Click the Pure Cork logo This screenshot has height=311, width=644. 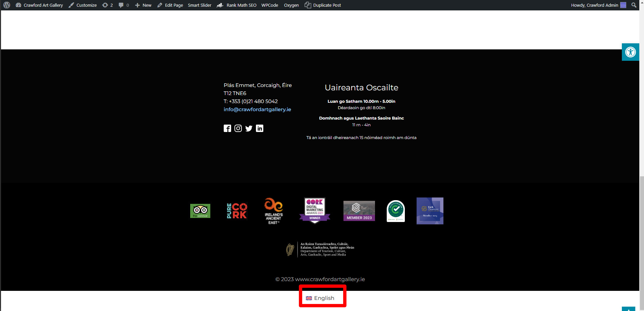pos(237,211)
